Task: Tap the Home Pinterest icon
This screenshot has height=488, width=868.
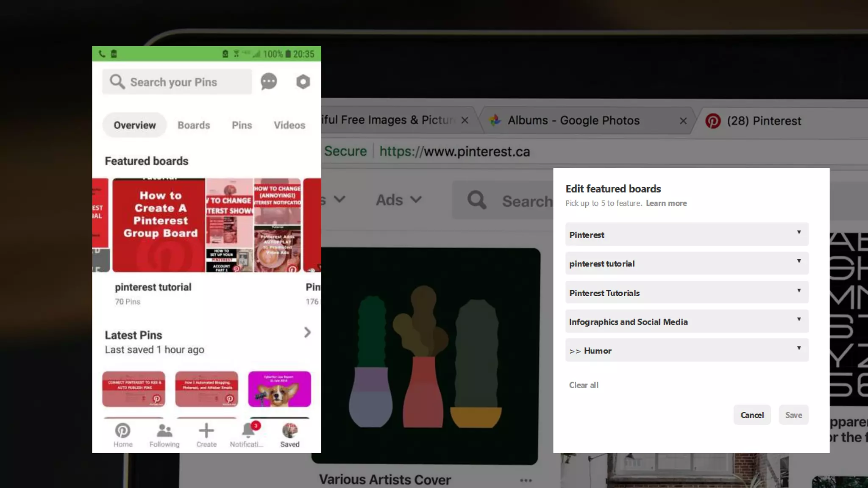Action: tap(123, 431)
